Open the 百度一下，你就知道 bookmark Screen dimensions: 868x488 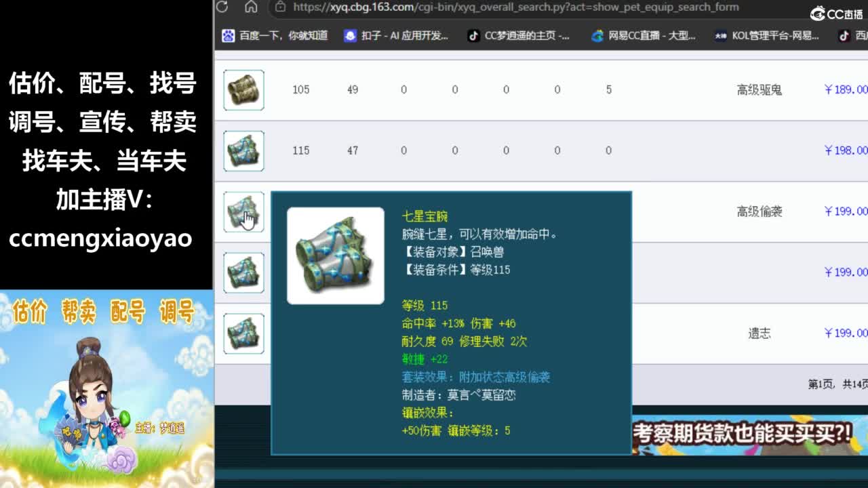pos(275,36)
